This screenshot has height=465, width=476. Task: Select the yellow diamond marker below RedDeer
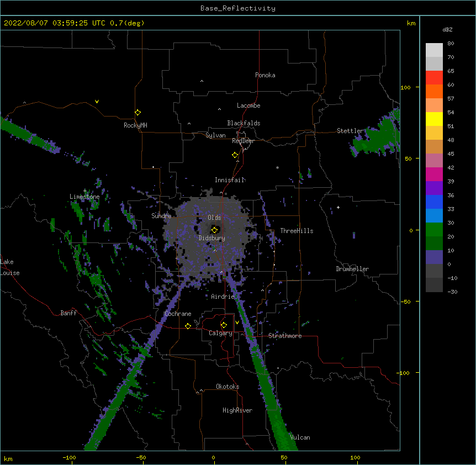(x=235, y=155)
